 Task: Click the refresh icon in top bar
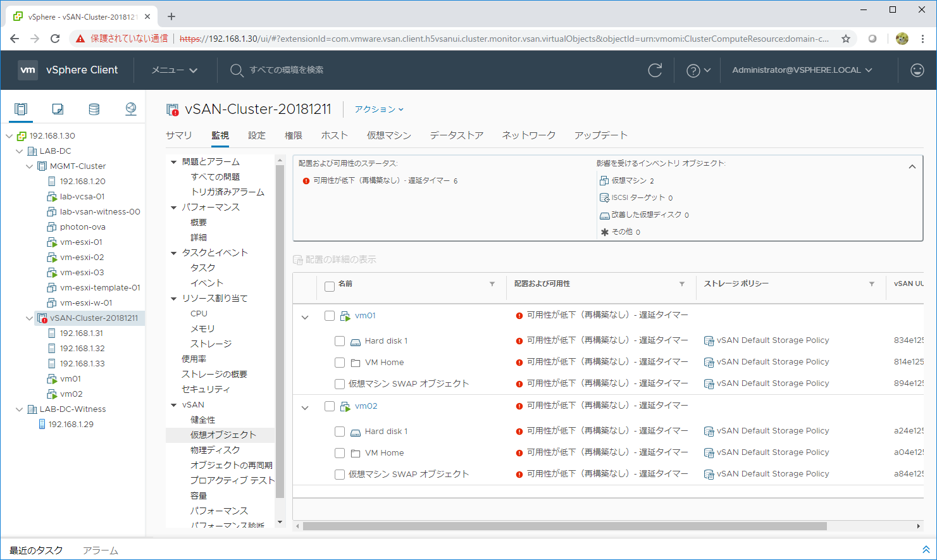pos(655,70)
